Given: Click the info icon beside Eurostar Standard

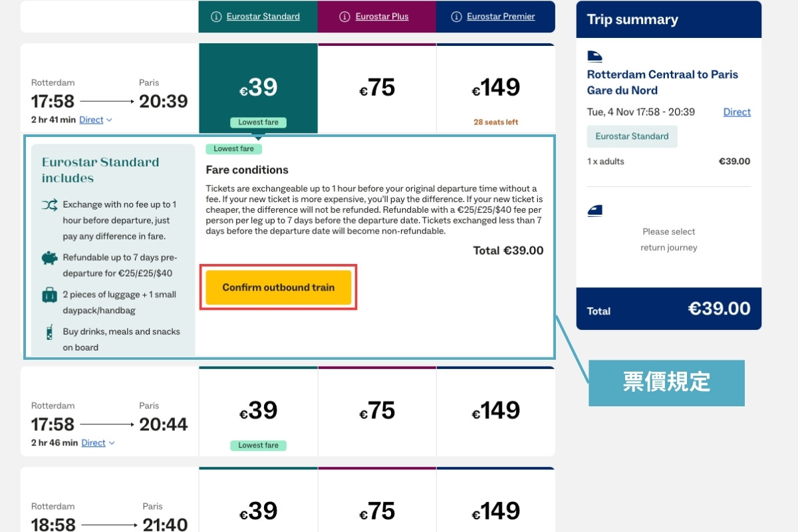Looking at the screenshot, I should 215,17.
